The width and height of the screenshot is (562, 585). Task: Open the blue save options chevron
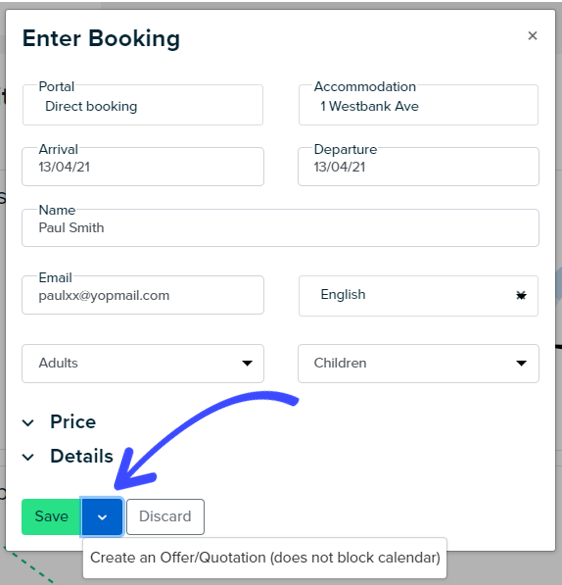[102, 517]
